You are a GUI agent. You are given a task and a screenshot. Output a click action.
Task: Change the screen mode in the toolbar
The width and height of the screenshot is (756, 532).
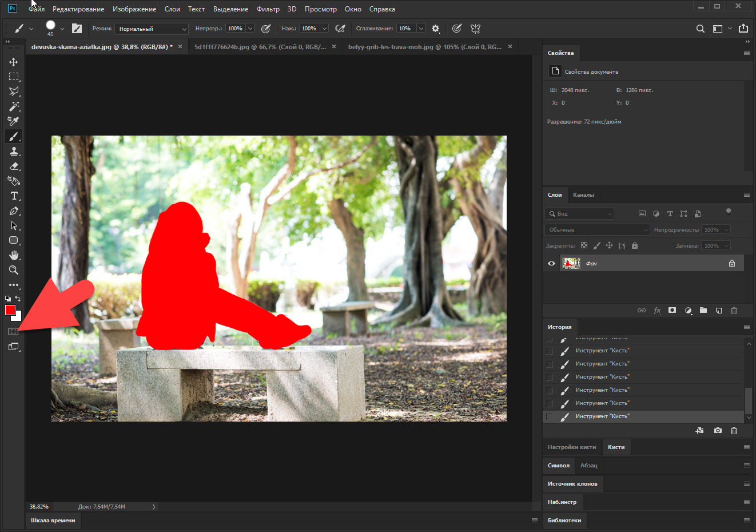click(14, 347)
